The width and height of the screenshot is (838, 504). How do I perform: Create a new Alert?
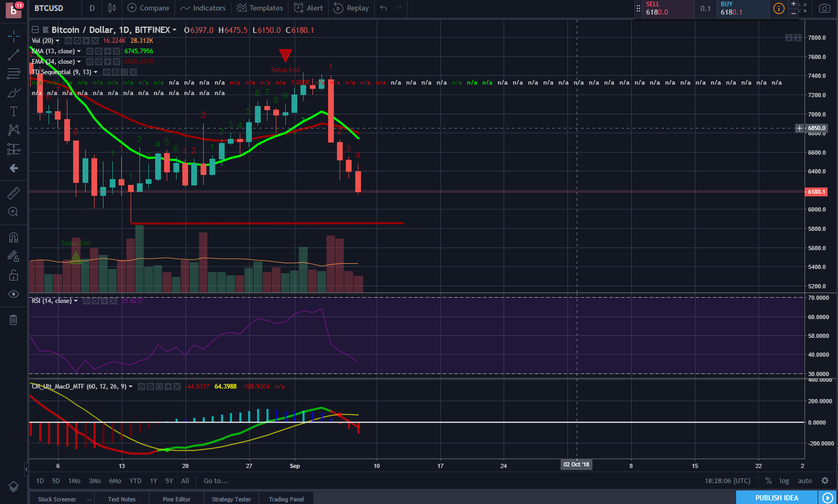[x=308, y=8]
